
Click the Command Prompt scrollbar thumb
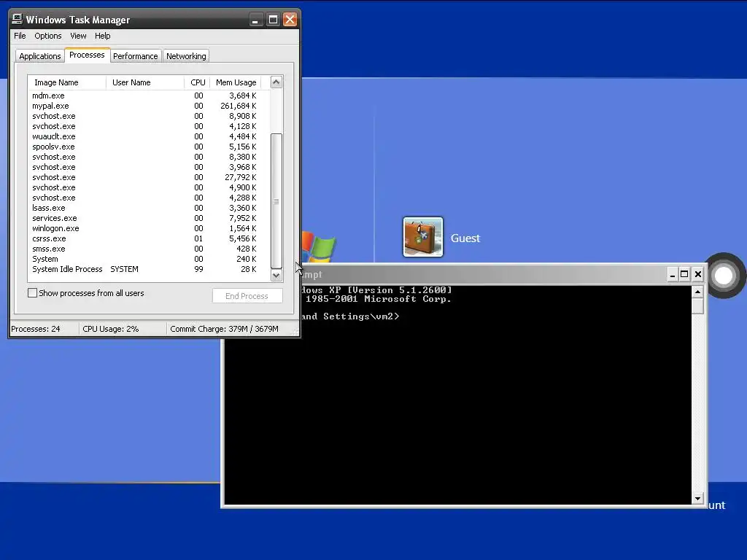[697, 306]
